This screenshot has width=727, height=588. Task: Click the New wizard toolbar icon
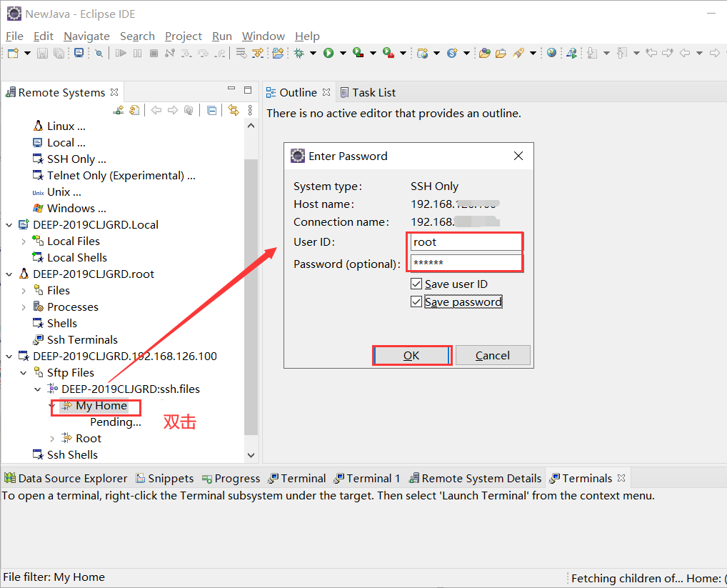click(13, 54)
